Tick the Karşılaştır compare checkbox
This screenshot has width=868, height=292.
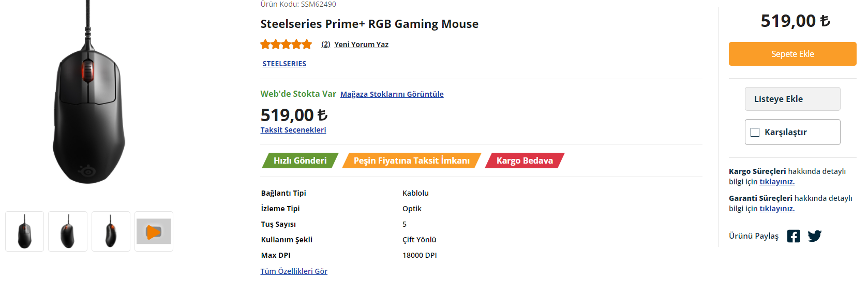[755, 132]
